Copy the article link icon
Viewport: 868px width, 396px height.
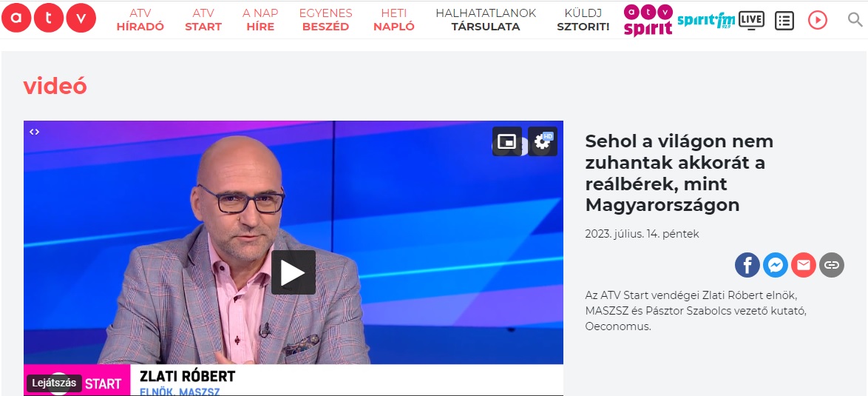[832, 265]
